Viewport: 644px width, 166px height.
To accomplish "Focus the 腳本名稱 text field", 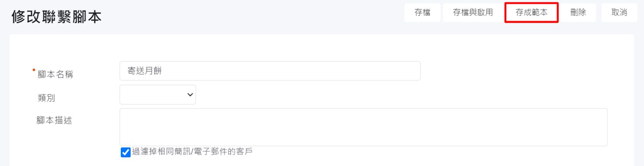I will pos(270,71).
